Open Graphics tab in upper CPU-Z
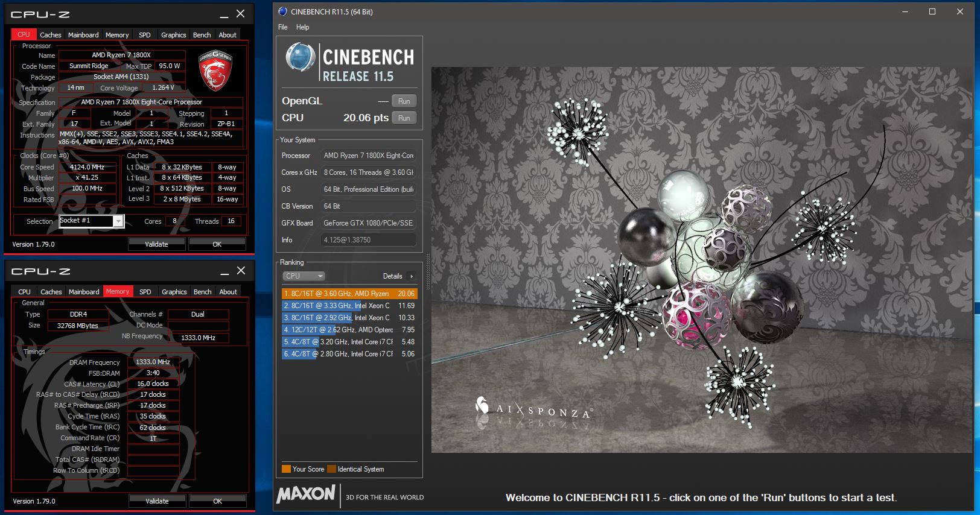The height and width of the screenshot is (515, 980). [174, 35]
